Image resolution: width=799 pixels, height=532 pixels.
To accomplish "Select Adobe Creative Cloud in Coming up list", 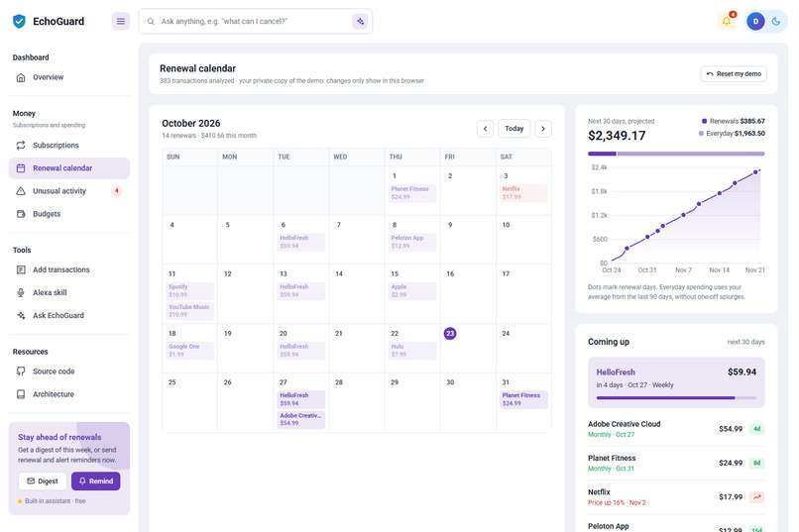I will (676, 429).
